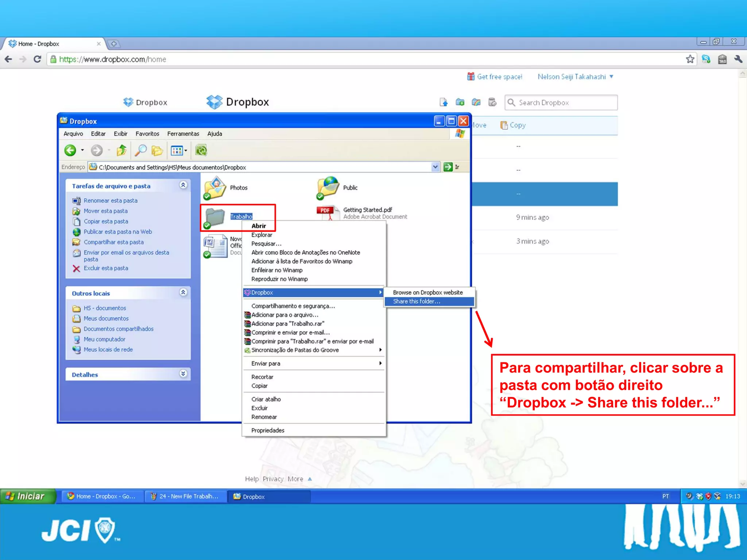Open the Pesquisar magnifier toolbar icon
The width and height of the screenshot is (747, 560).
coord(140,150)
